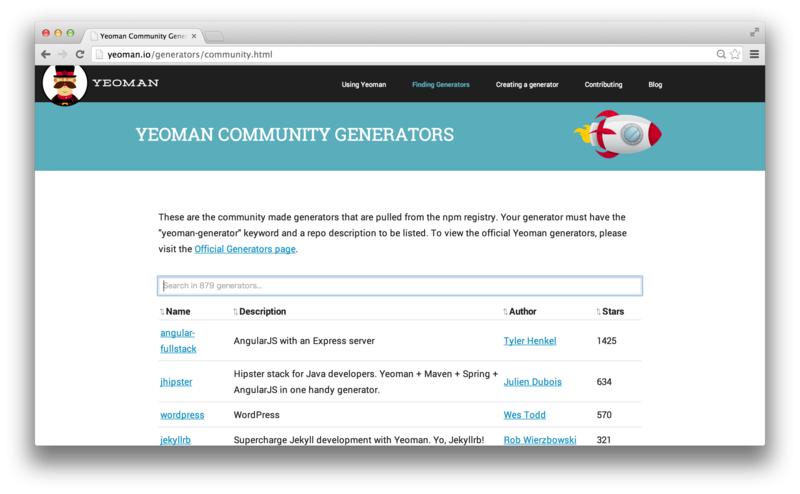Image resolution: width=800 pixels, height=494 pixels.
Task: Close the Yeoman Community Generators tab
Action: pos(194,36)
